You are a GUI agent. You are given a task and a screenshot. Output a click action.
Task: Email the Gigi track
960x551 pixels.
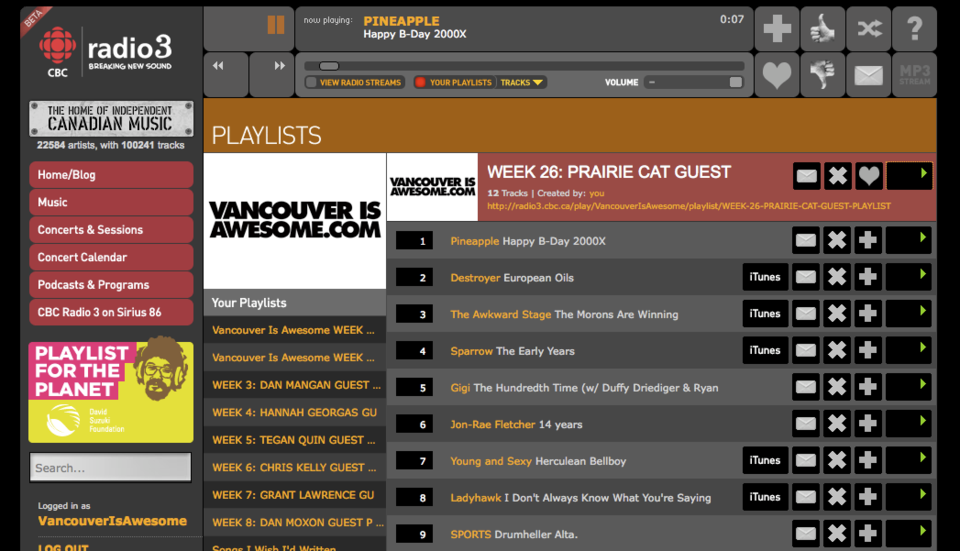806,387
